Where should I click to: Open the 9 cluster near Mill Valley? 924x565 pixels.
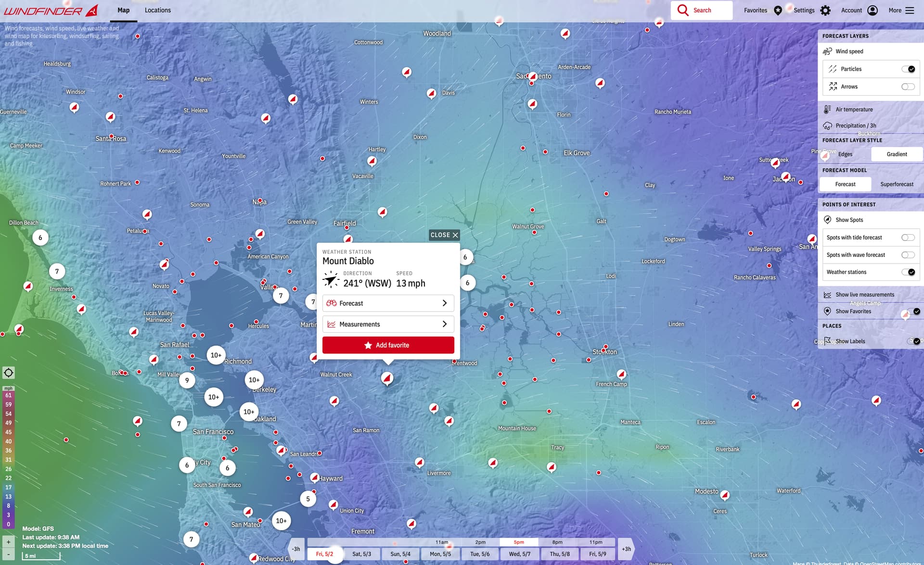click(187, 380)
